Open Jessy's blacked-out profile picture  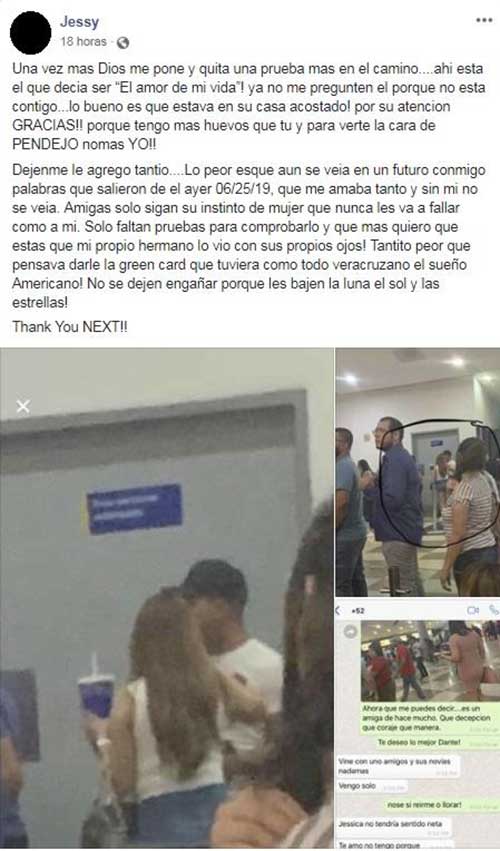[x=31, y=33]
